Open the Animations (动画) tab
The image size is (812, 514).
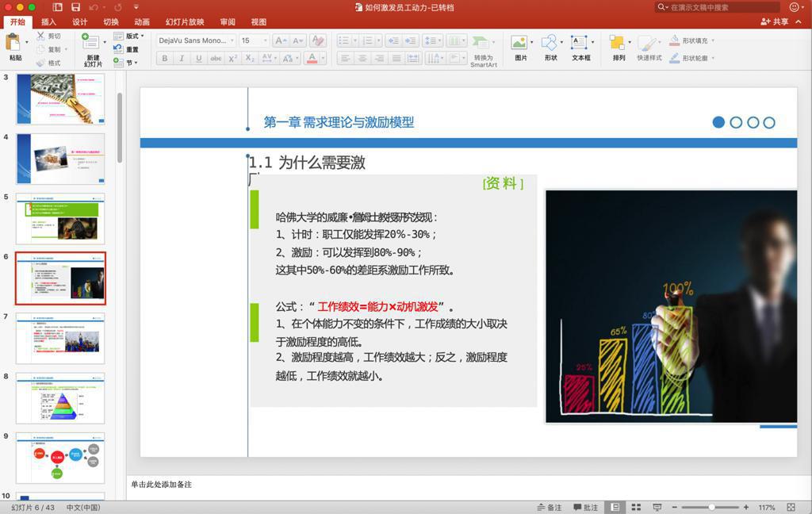coord(142,21)
